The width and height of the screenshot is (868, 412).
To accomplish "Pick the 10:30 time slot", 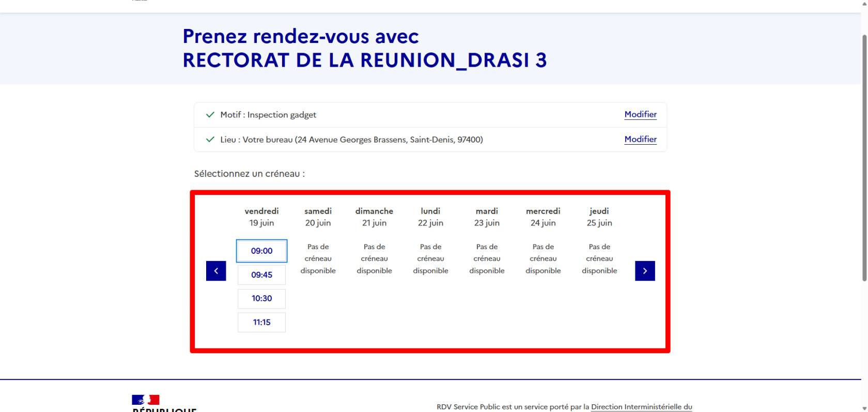I will (x=261, y=299).
